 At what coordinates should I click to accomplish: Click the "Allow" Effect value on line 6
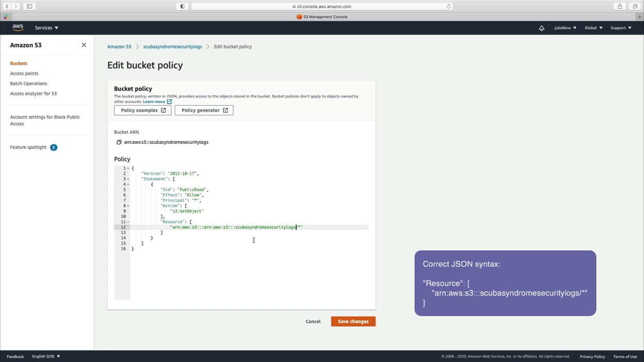coord(194,195)
